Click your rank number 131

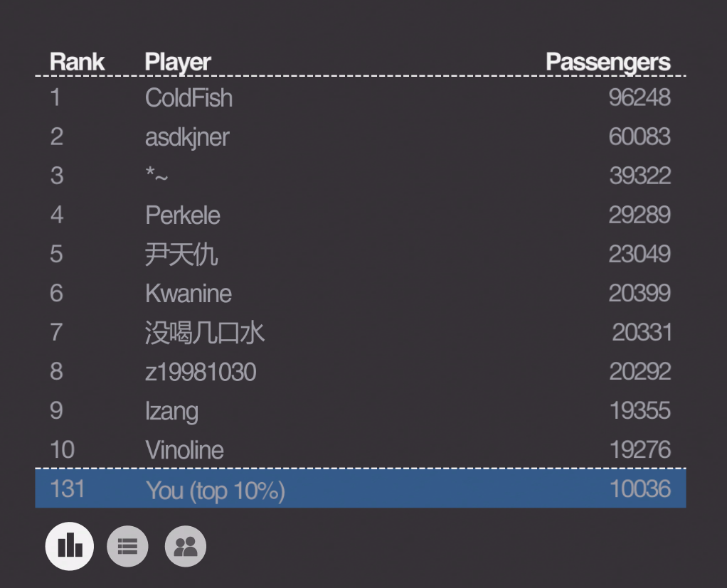(x=68, y=489)
